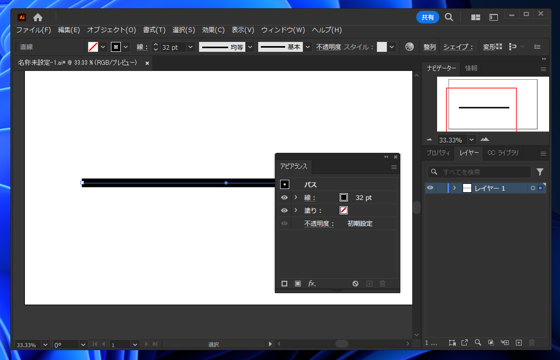The image size is (560, 360).
Task: Click the arrange documents icon
Action: (475, 17)
